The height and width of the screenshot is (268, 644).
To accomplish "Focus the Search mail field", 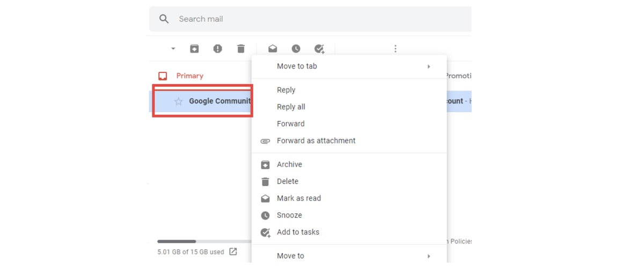I will tap(310, 19).
